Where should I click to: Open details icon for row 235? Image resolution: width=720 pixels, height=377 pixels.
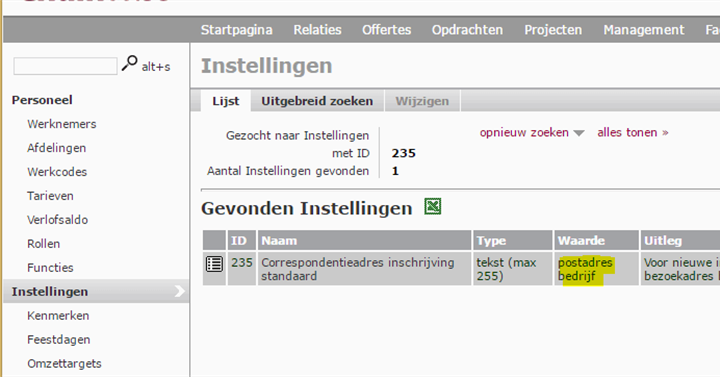(214, 264)
